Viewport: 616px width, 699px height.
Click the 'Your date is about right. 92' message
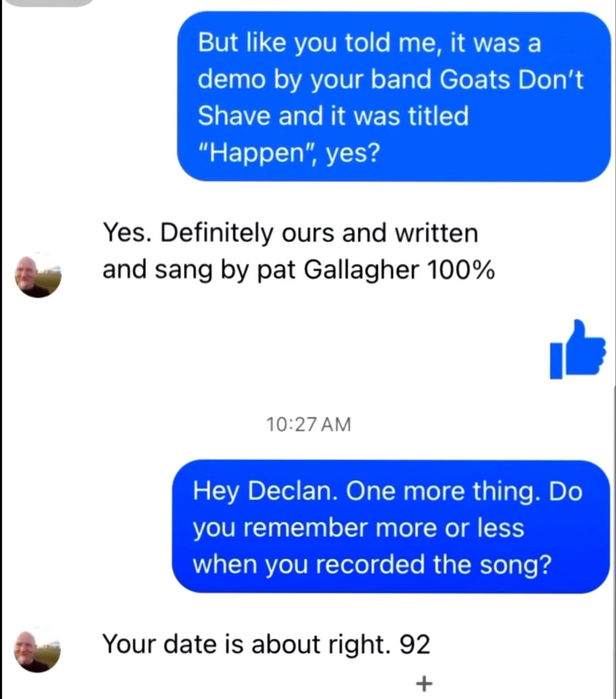pyautogui.click(x=266, y=645)
